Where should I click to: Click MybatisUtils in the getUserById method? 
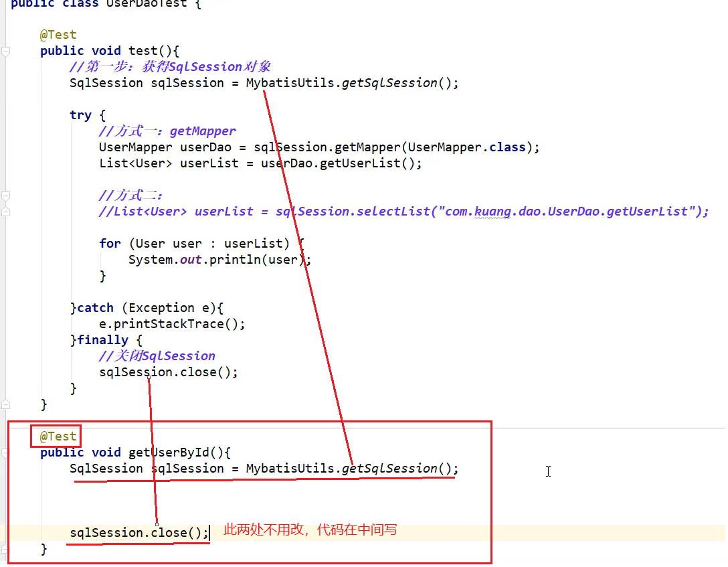tap(290, 469)
